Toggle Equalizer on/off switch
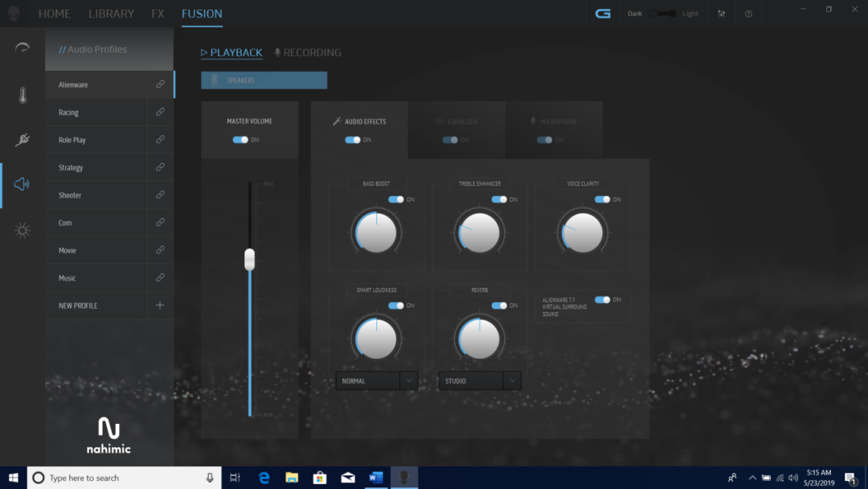Screen dimensions: 868x489 tap(450, 140)
